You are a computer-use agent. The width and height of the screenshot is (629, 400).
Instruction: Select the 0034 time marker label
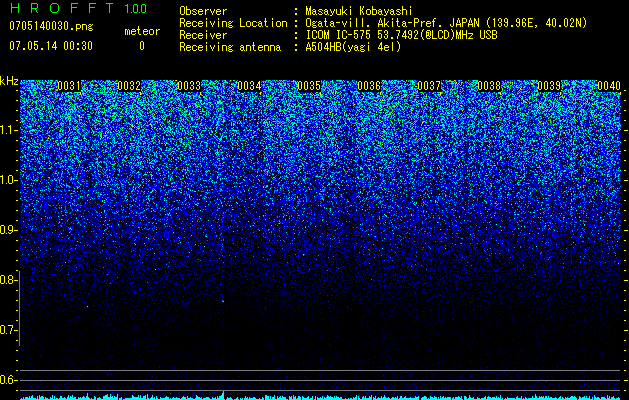[249, 86]
